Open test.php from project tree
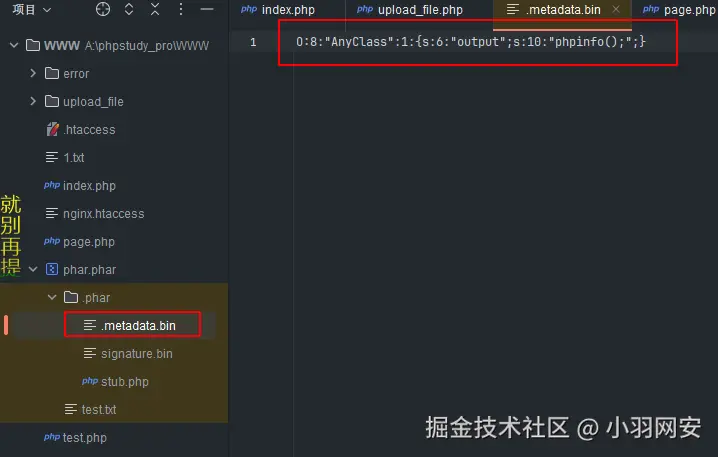This screenshot has width=718, height=457. [85, 438]
